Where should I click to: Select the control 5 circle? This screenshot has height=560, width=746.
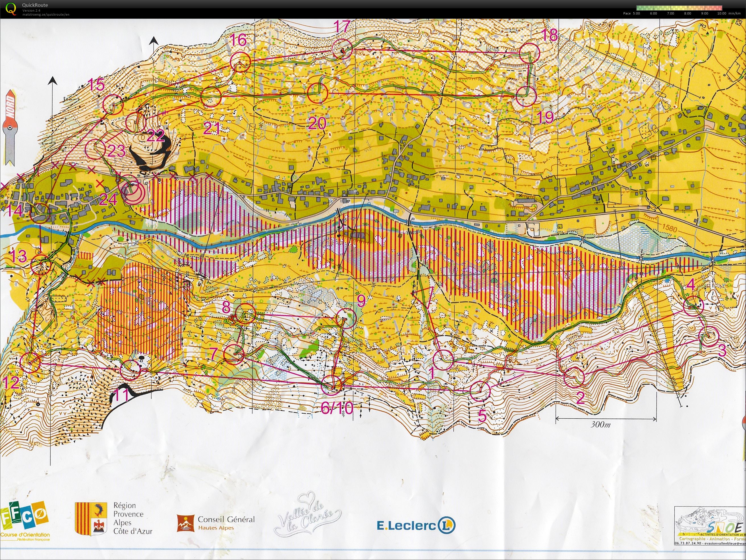tap(480, 391)
